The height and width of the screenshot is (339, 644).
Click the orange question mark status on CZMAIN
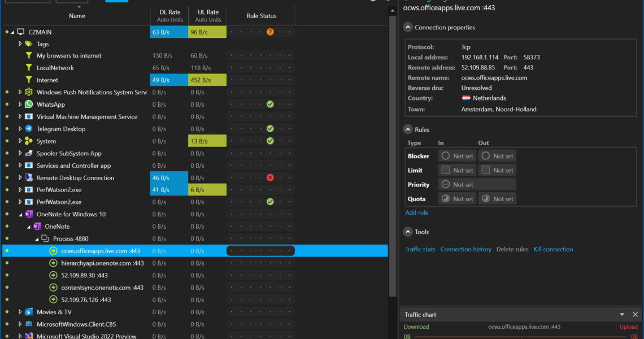270,32
